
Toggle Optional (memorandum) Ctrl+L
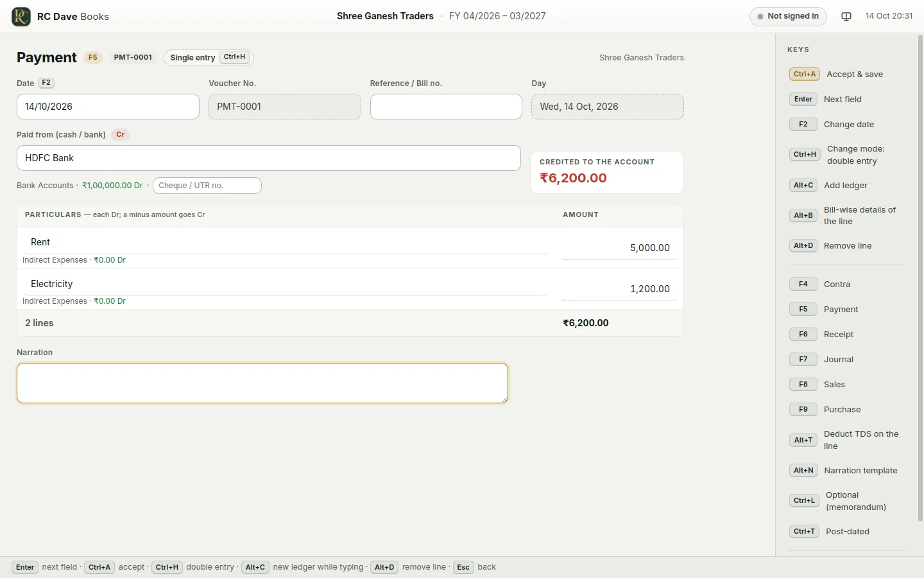[x=846, y=501]
